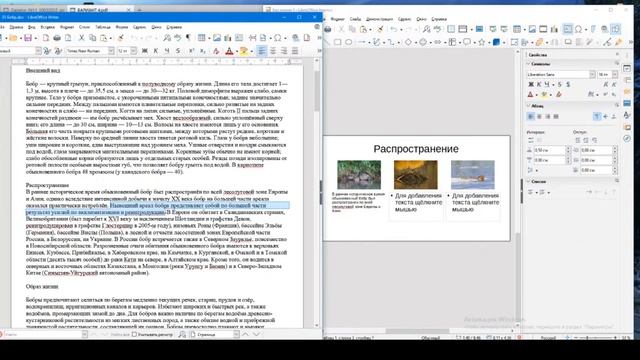Paste clipboard using Impress Paste icon
640x360 pixels.
point(363,29)
